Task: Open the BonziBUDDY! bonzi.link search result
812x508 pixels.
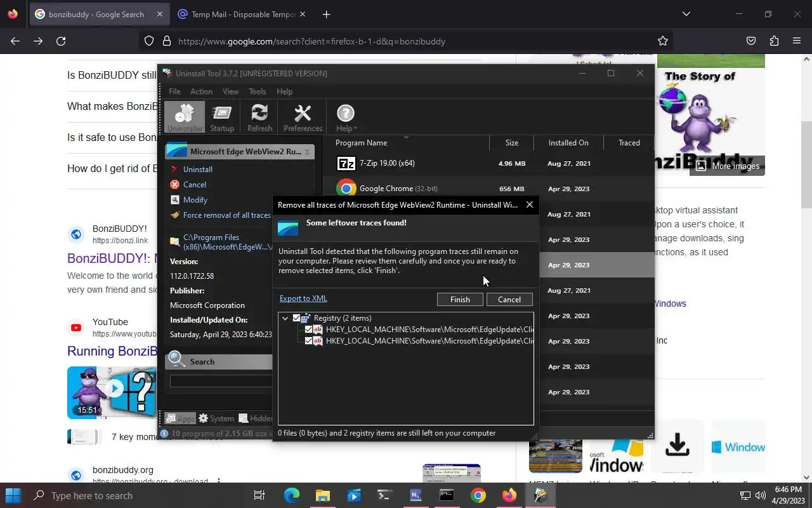Action: [111, 258]
